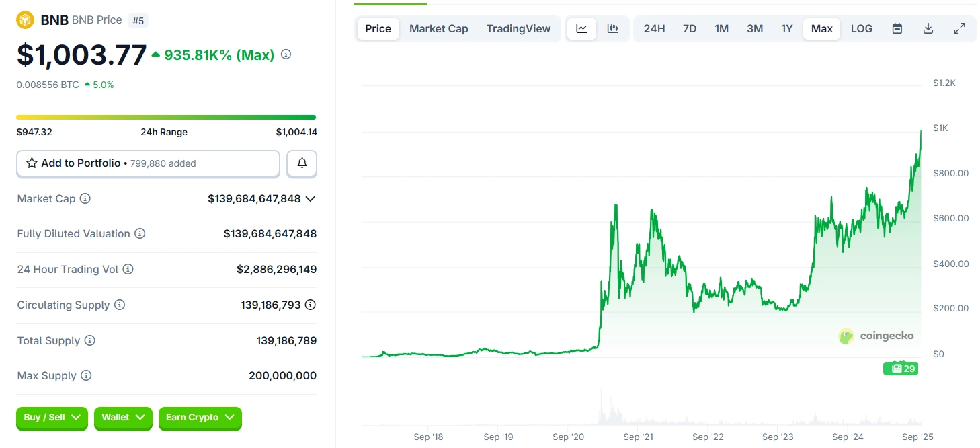
Task: Click the news badge showing 29
Action: coord(900,368)
